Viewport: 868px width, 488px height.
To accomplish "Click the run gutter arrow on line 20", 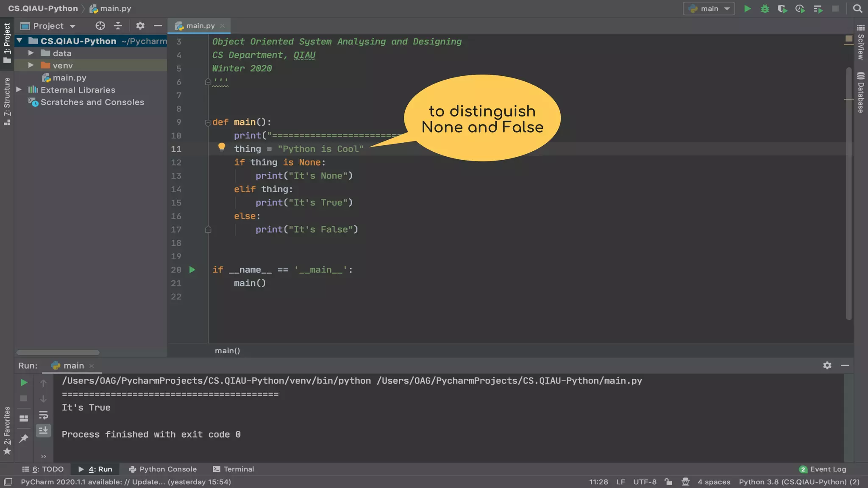I will pyautogui.click(x=192, y=270).
